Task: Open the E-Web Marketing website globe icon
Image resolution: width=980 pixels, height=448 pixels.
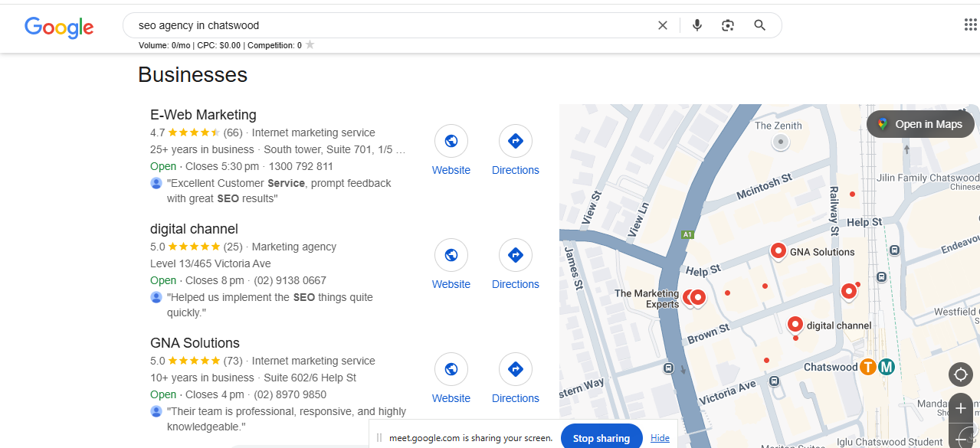Action: coord(451,141)
